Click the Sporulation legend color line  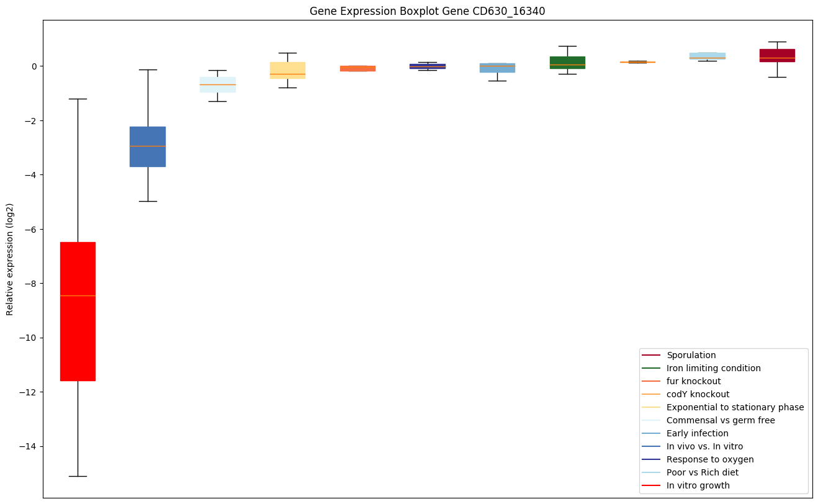click(x=651, y=356)
